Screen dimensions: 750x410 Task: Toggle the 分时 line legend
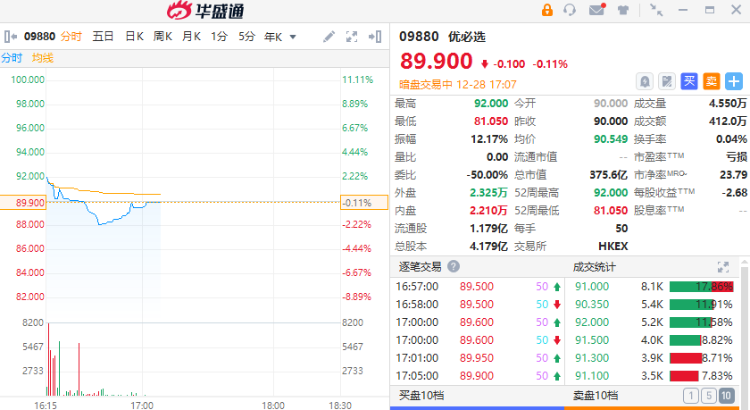pyautogui.click(x=11, y=58)
